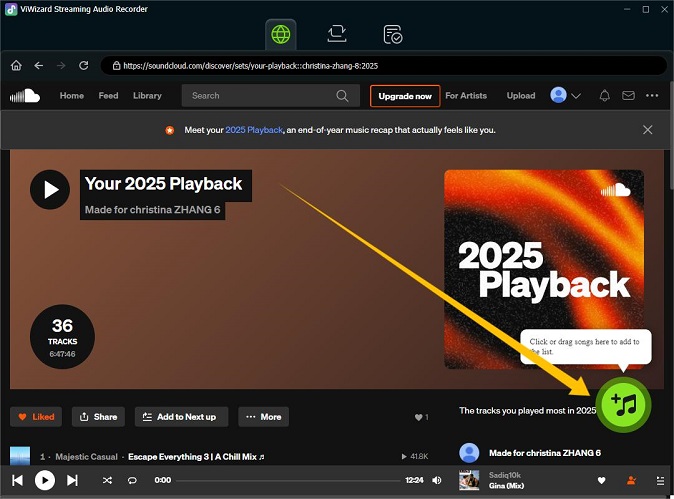Click the Share button

click(x=98, y=416)
